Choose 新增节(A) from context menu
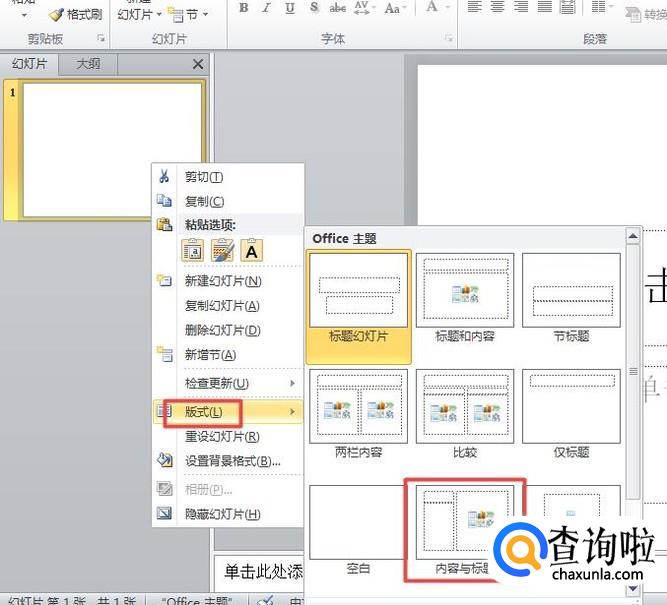This screenshot has height=605, width=667. [228, 355]
